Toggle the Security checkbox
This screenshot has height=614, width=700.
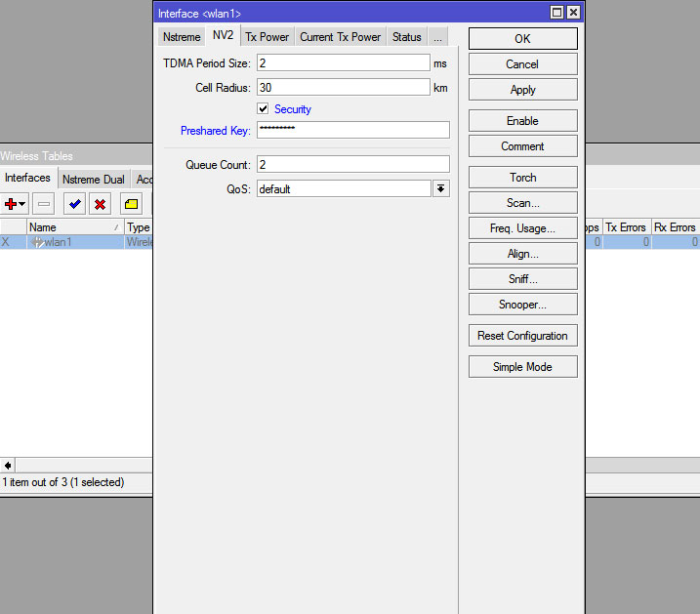263,109
